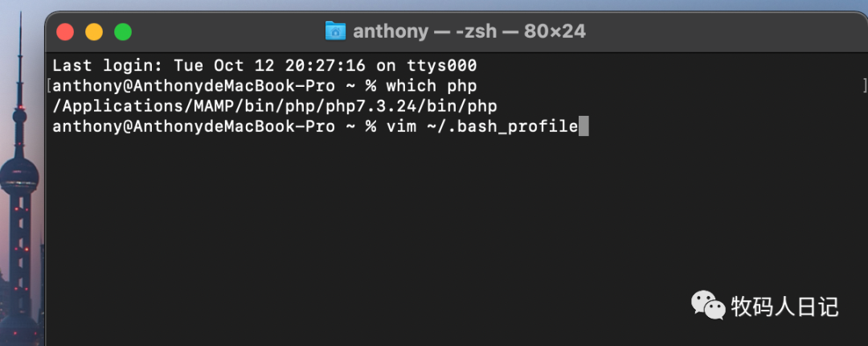Click the blue home folder title icon
The width and height of the screenshot is (868, 346).
pyautogui.click(x=335, y=31)
